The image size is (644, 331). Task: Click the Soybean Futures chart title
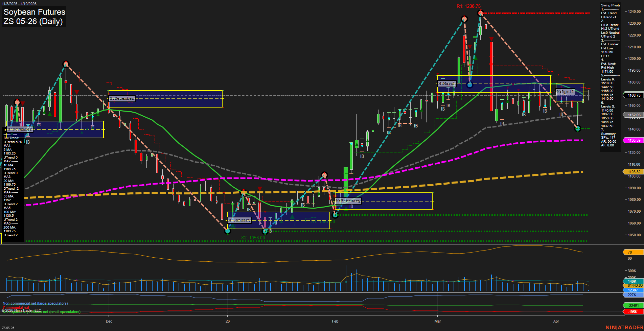tap(34, 12)
